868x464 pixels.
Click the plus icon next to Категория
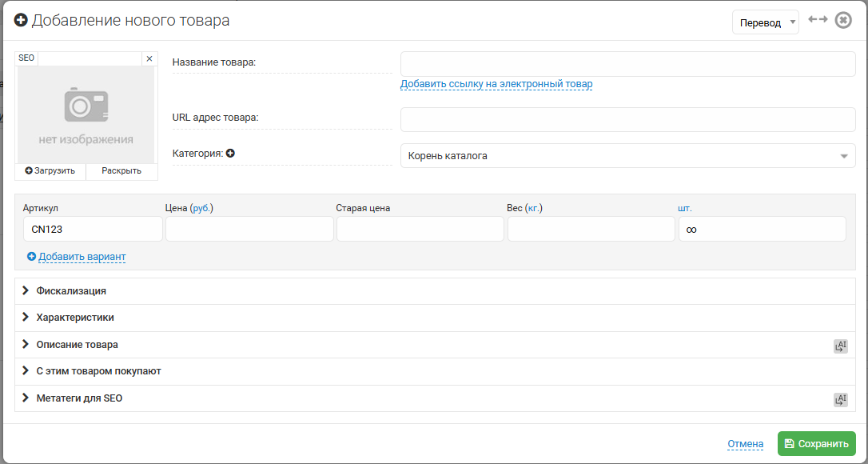(230, 154)
